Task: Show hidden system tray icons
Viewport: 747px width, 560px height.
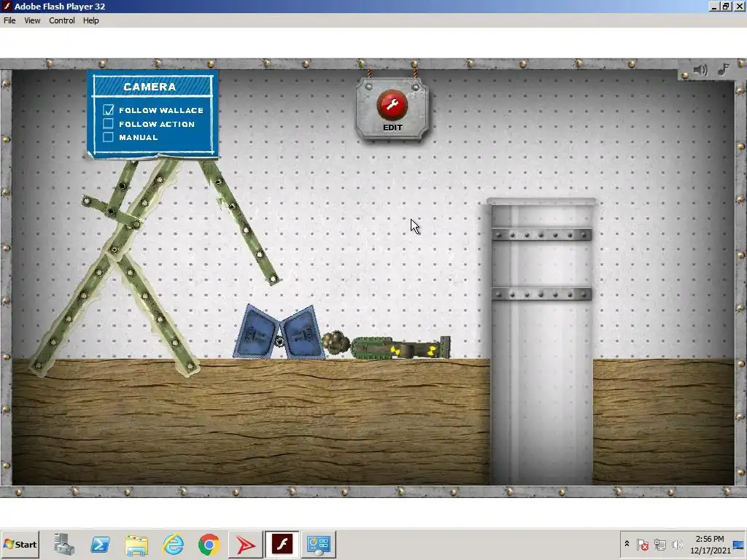Action: 627,544
